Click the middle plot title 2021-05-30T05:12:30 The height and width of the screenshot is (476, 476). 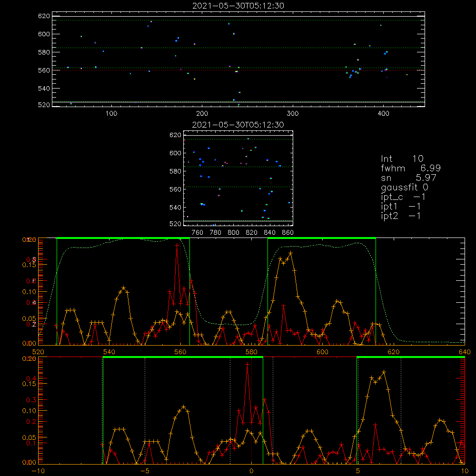click(x=238, y=125)
